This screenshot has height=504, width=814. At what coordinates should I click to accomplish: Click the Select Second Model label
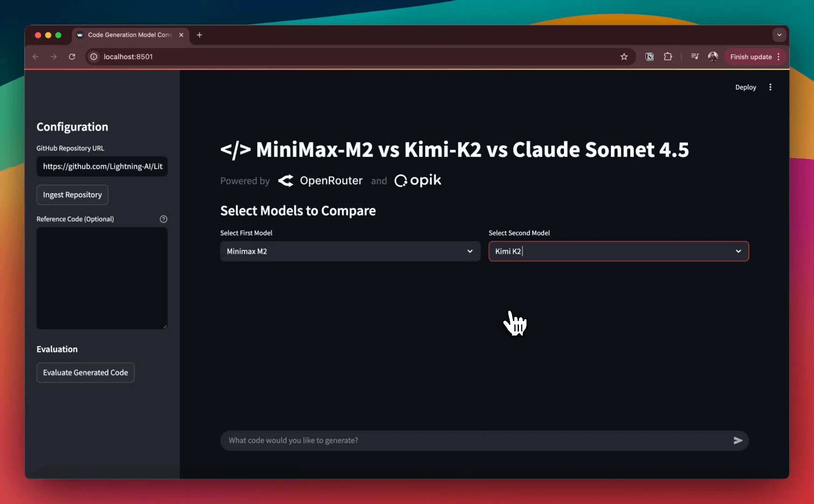click(x=519, y=233)
